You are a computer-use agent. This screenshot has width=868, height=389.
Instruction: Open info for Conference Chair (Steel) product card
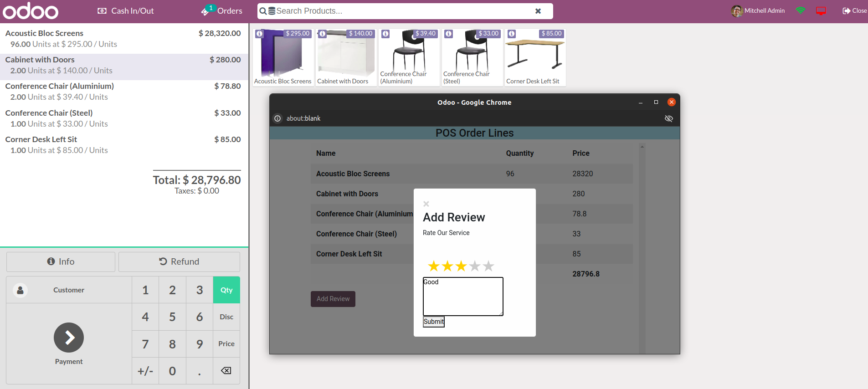tap(448, 34)
